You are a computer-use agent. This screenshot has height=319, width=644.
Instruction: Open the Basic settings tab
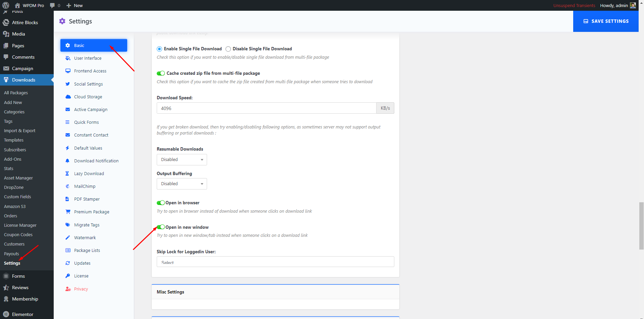coord(94,45)
